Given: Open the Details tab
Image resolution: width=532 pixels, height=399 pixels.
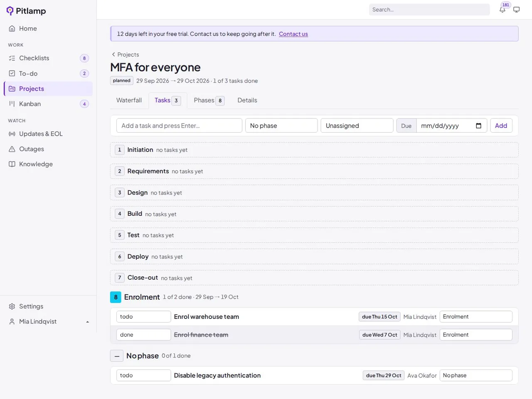Looking at the screenshot, I should point(247,100).
